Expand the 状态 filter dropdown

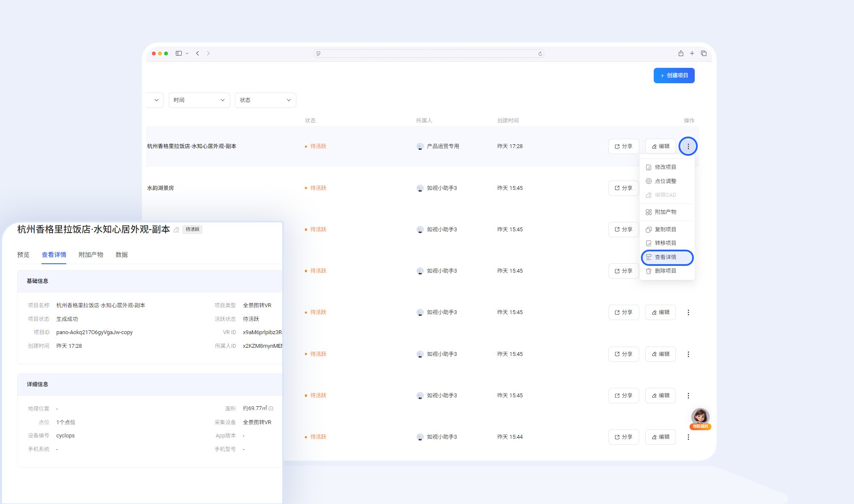(x=265, y=100)
